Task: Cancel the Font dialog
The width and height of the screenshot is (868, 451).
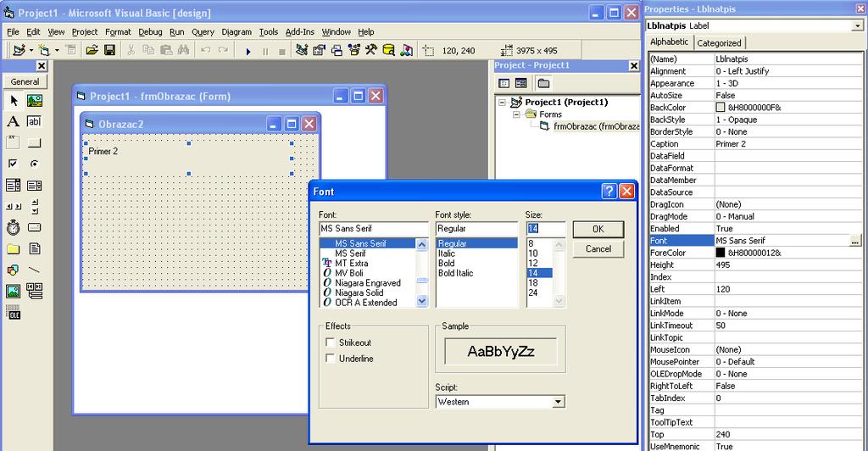Action: (x=598, y=249)
